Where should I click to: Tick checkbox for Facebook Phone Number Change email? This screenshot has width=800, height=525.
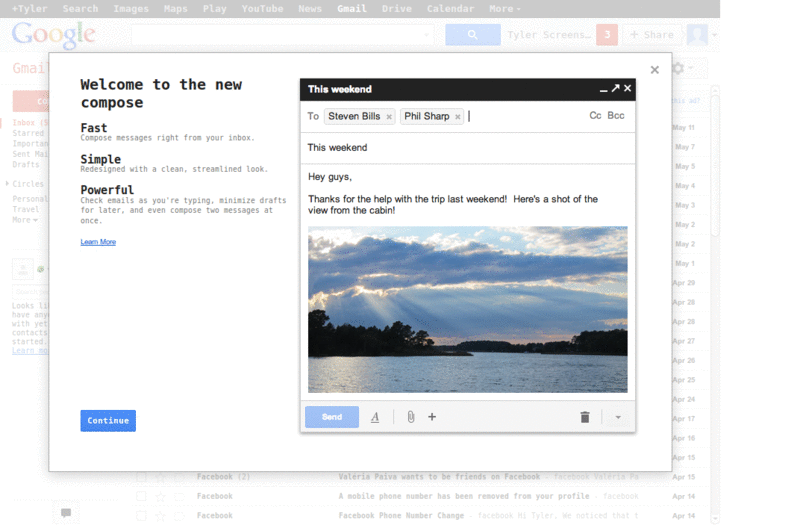(x=141, y=516)
